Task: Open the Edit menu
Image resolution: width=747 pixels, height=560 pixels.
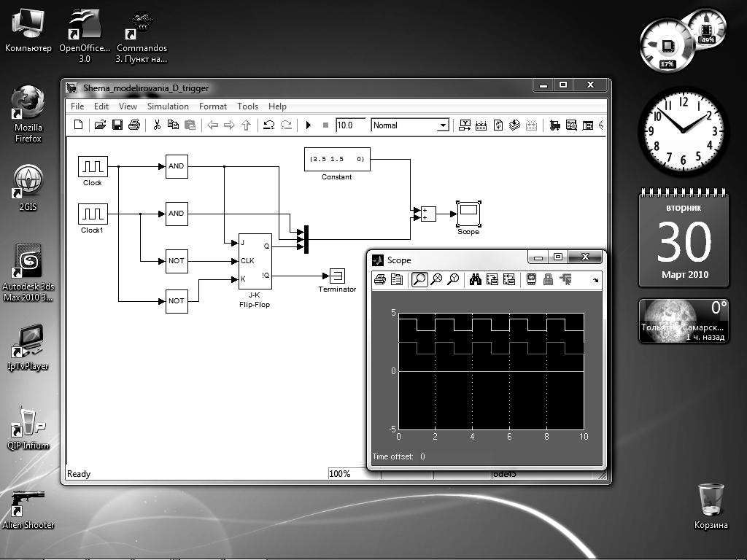Action: [x=101, y=106]
